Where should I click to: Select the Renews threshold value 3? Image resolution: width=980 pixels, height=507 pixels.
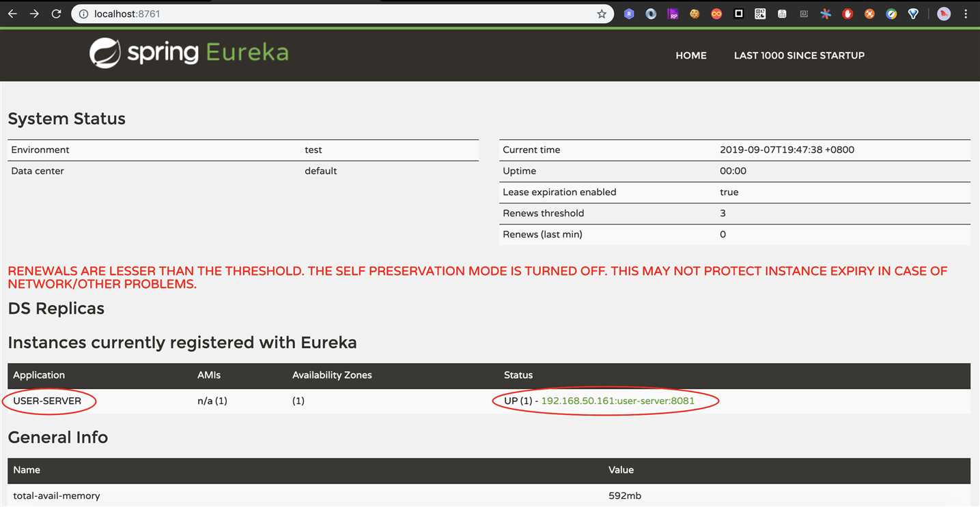click(723, 213)
